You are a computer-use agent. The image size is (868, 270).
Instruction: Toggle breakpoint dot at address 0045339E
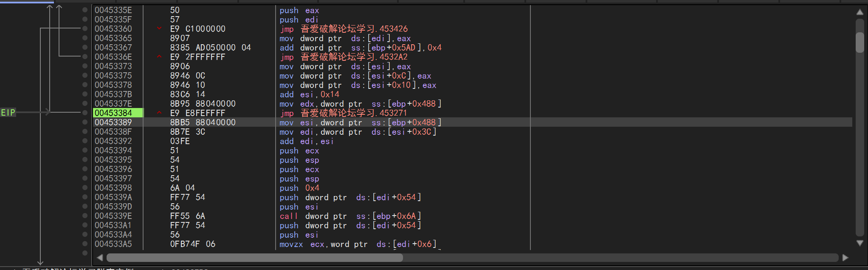coord(85,216)
